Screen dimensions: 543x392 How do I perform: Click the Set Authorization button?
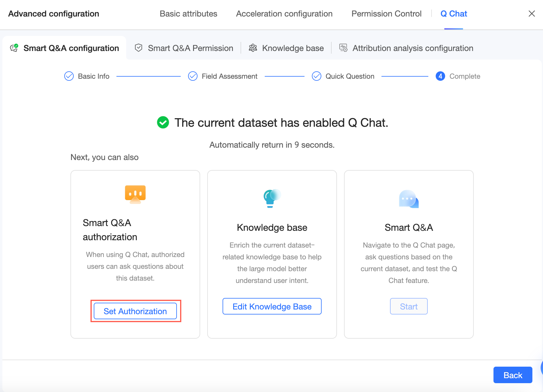[135, 311]
